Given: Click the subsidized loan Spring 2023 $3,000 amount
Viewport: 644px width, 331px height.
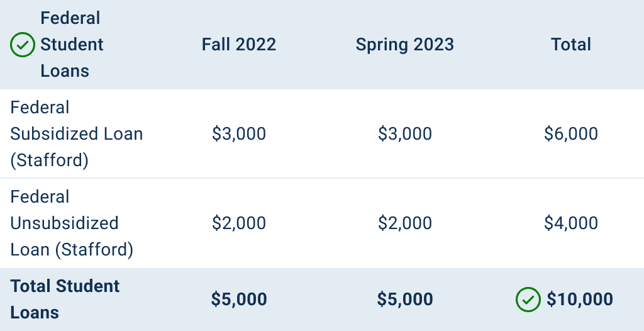Looking at the screenshot, I should click(404, 133).
